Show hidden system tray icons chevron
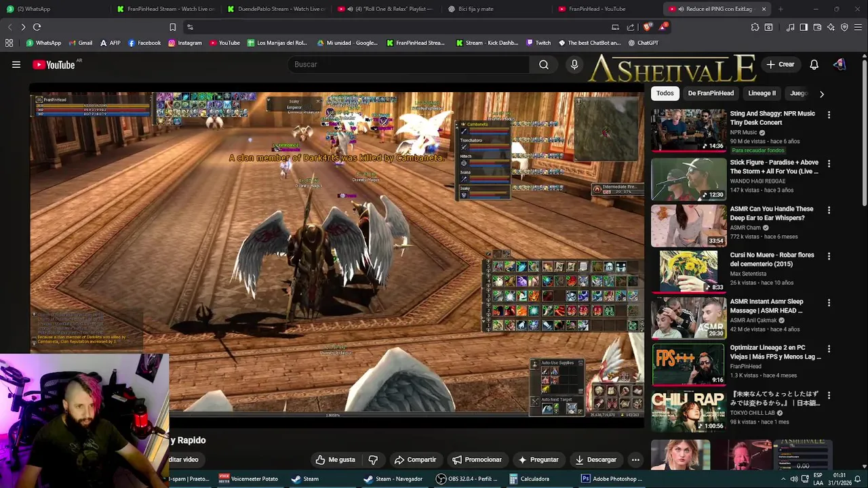Image resolution: width=868 pixels, height=488 pixels. click(783, 479)
